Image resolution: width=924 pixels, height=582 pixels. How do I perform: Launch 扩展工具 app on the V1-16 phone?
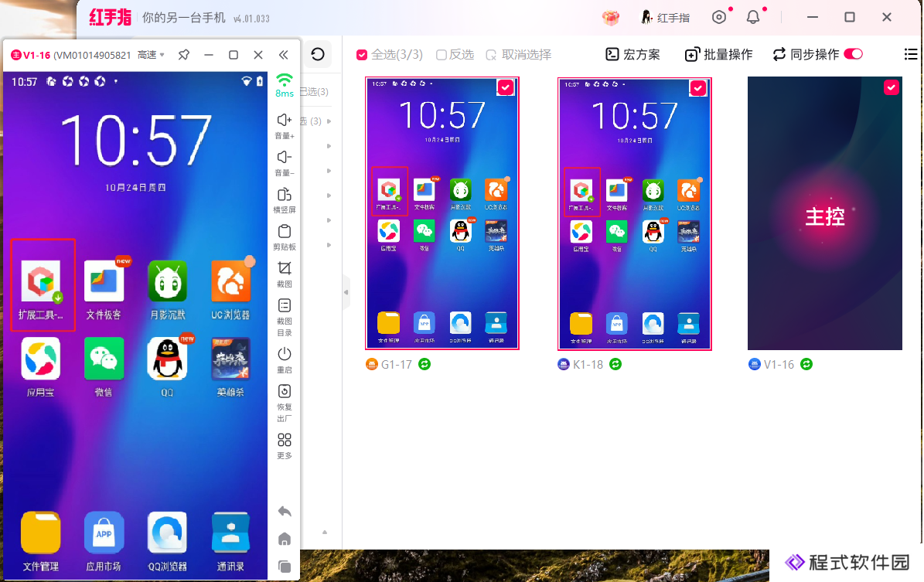click(x=41, y=289)
